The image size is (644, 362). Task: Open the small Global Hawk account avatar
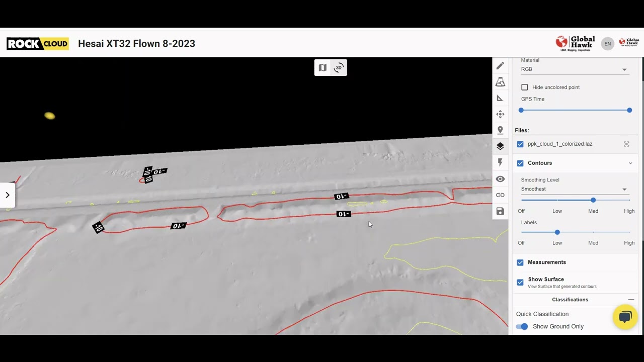click(629, 43)
